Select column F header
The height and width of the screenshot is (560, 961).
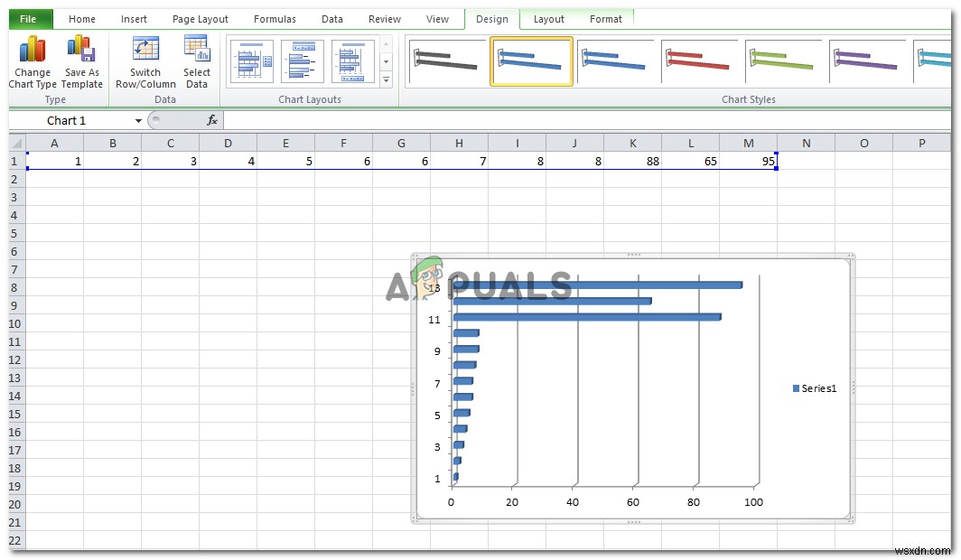(x=343, y=144)
